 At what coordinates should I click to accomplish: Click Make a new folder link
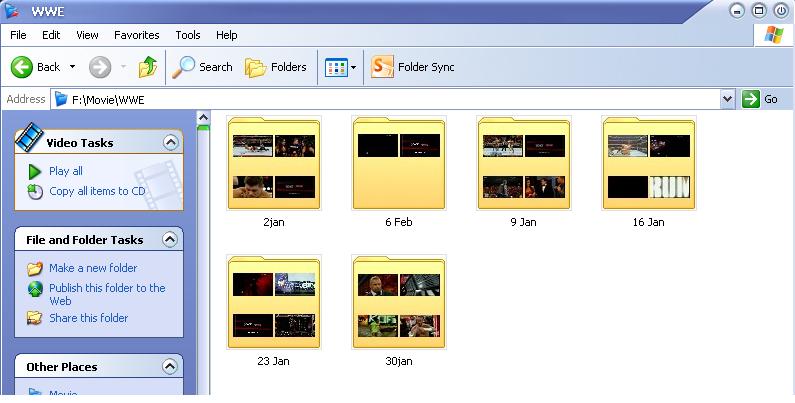93,268
